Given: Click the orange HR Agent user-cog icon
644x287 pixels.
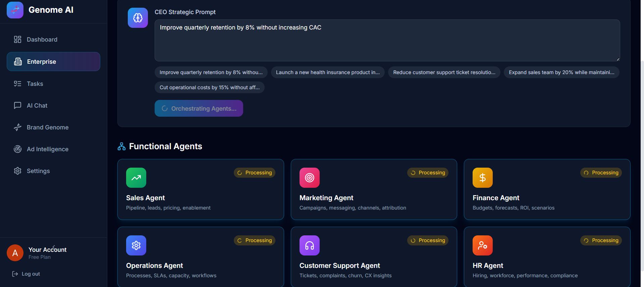Looking at the screenshot, I should pyautogui.click(x=483, y=245).
